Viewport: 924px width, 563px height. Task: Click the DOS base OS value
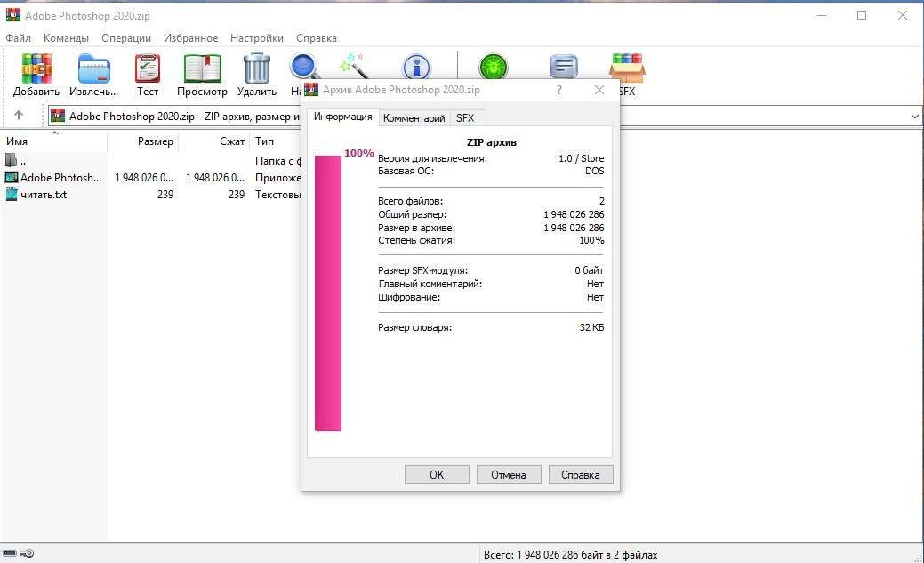point(595,171)
